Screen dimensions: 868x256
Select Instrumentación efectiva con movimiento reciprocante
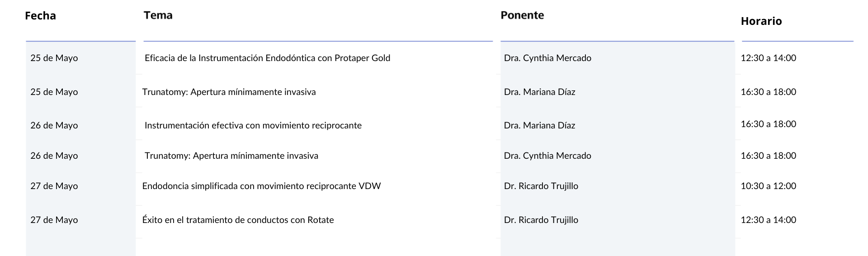point(253,125)
